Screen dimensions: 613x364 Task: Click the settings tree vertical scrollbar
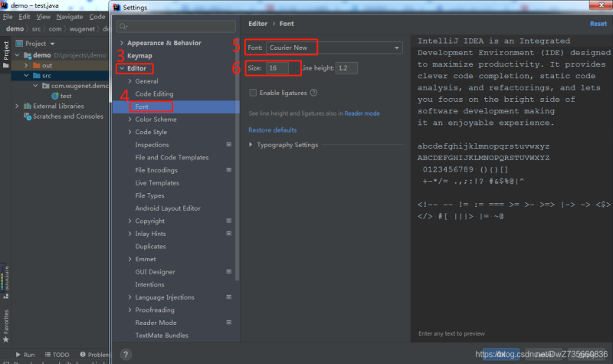tap(238, 159)
